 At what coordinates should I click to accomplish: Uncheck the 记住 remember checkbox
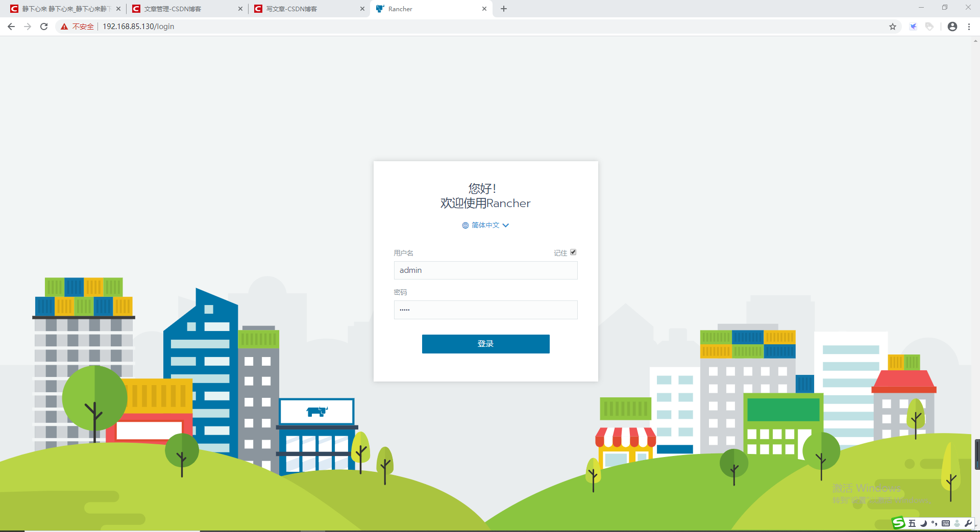(x=573, y=252)
